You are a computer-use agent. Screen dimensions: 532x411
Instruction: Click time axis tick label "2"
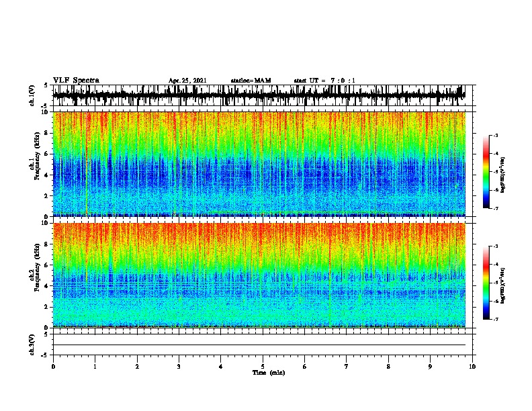point(137,367)
